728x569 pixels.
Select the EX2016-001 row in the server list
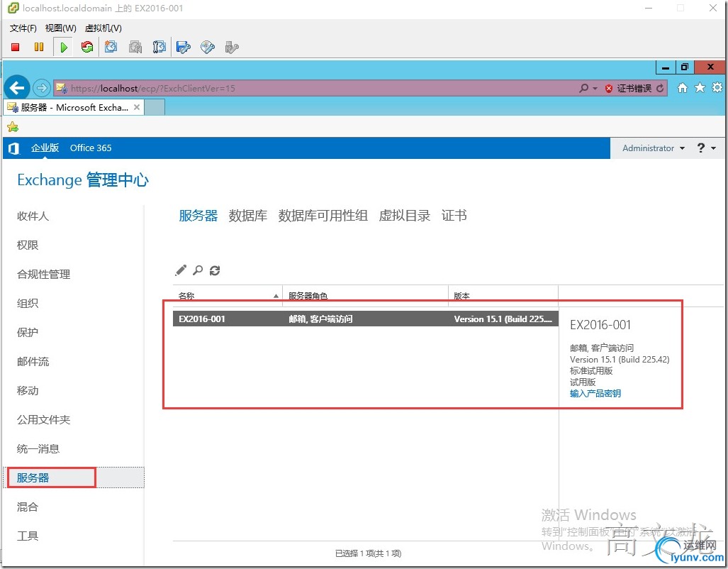point(366,319)
